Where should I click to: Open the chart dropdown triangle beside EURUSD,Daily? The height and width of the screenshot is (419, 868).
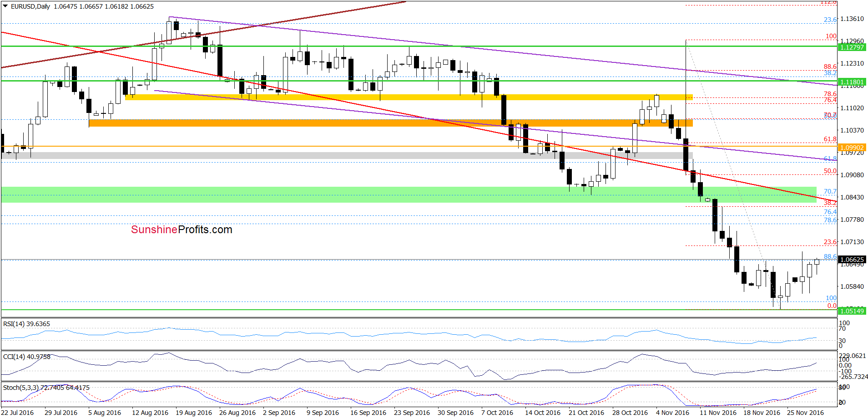point(5,6)
